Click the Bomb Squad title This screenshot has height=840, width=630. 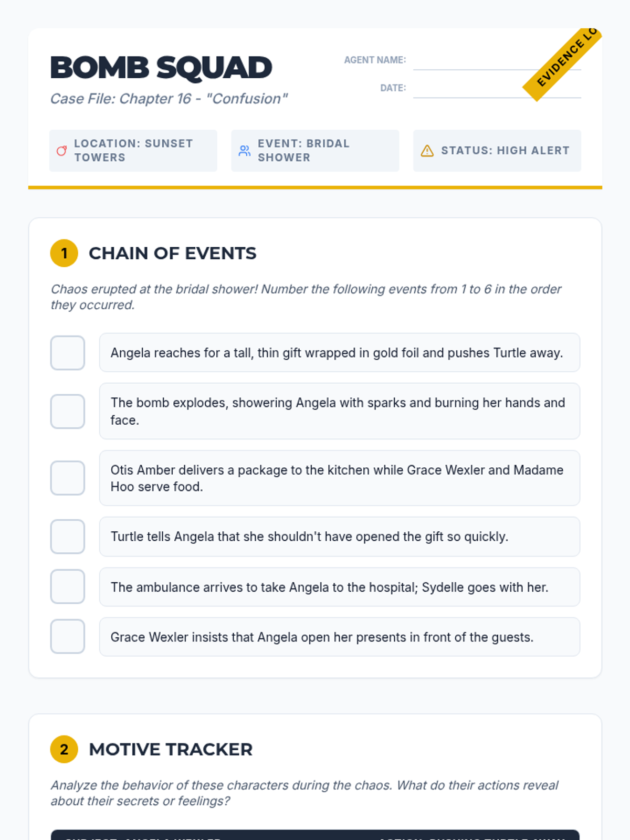point(161,68)
